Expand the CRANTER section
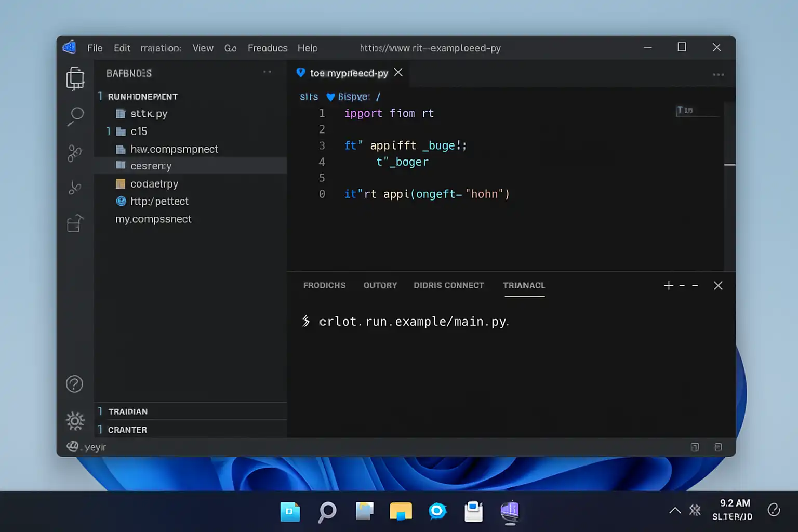This screenshot has width=798, height=532. click(127, 430)
